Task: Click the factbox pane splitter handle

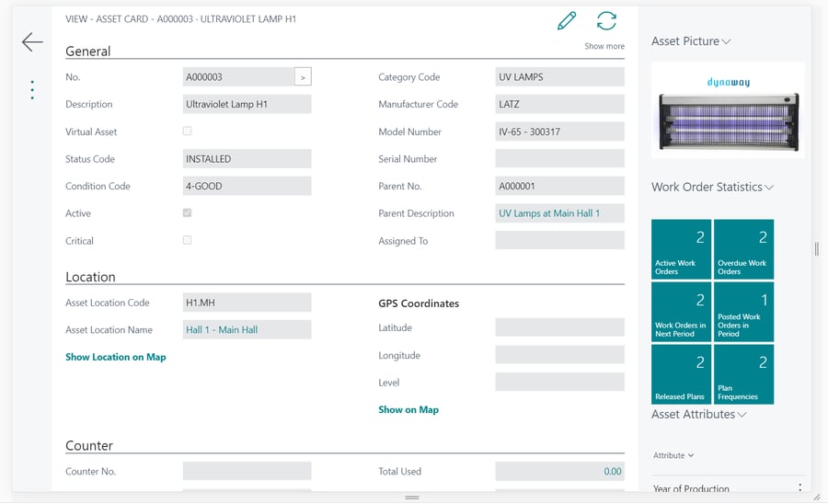Action: (x=817, y=248)
